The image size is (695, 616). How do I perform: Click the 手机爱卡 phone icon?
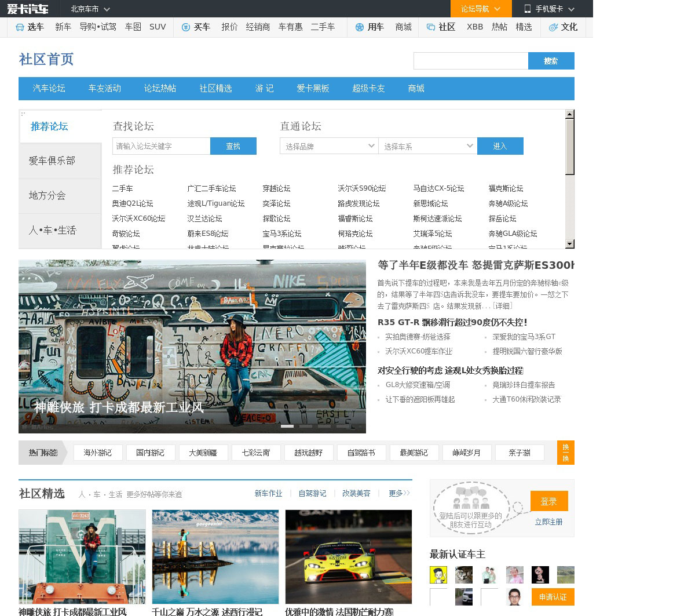point(528,9)
